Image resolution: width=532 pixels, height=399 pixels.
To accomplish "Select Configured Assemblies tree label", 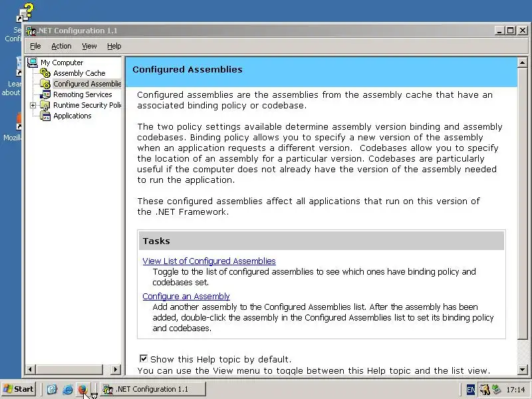I will tap(87, 84).
